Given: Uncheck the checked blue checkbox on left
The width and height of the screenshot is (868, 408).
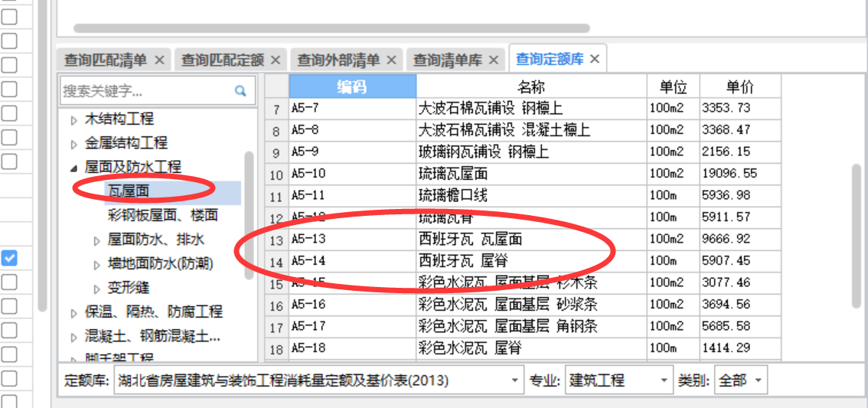Looking at the screenshot, I should tap(9, 258).
